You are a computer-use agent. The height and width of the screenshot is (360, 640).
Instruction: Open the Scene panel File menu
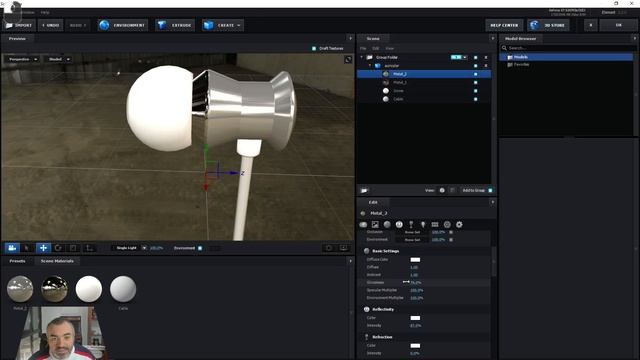point(363,48)
